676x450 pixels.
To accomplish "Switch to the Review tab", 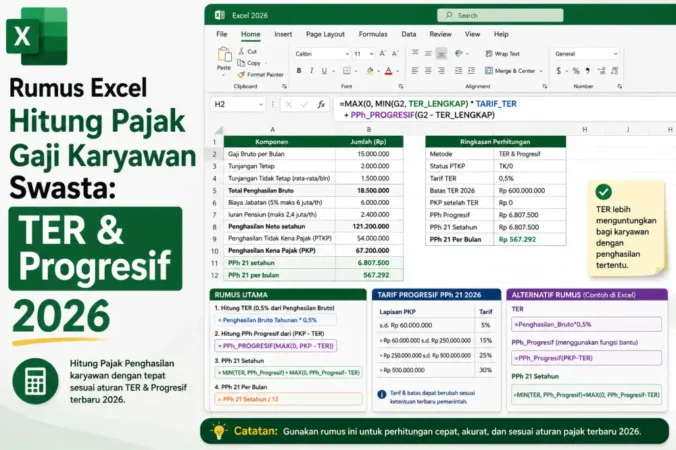I will point(440,34).
